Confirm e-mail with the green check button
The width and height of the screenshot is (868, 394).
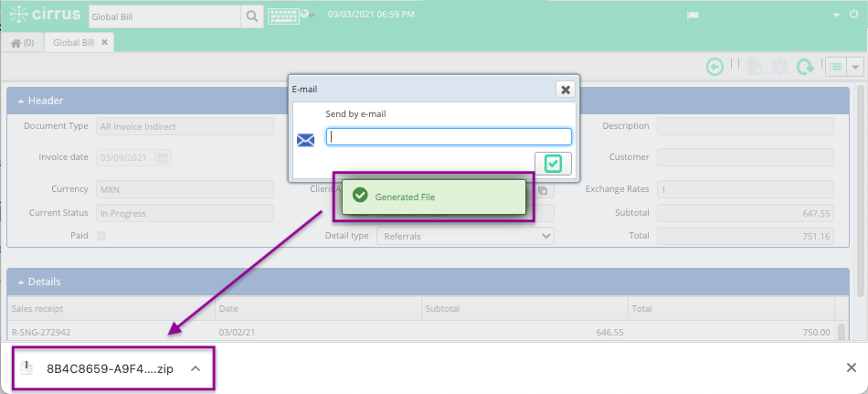[553, 164]
